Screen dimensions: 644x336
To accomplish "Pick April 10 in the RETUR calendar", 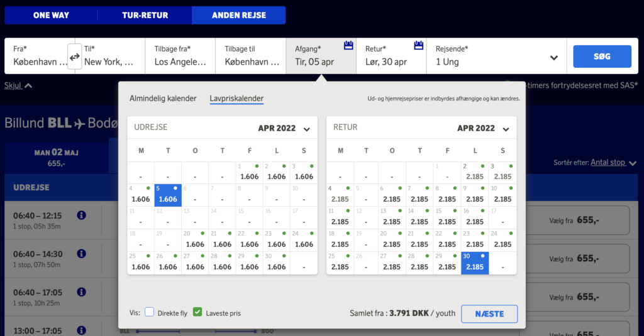I will pos(502,195).
